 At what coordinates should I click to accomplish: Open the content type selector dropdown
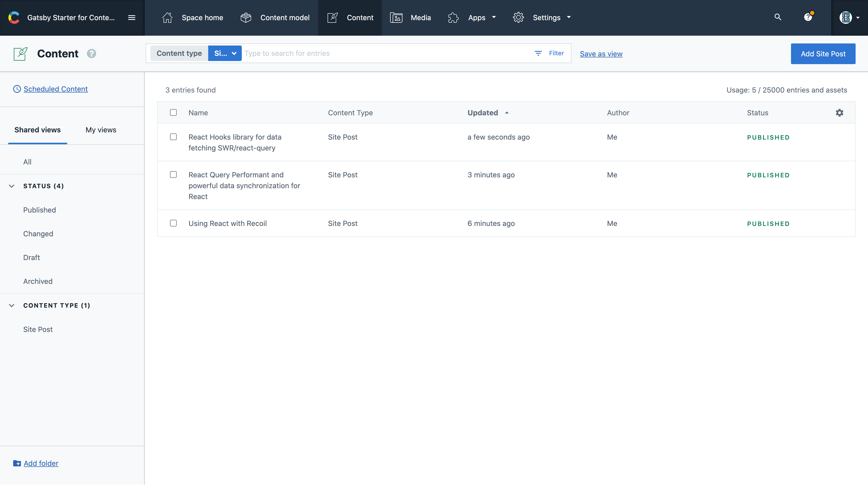(x=225, y=53)
